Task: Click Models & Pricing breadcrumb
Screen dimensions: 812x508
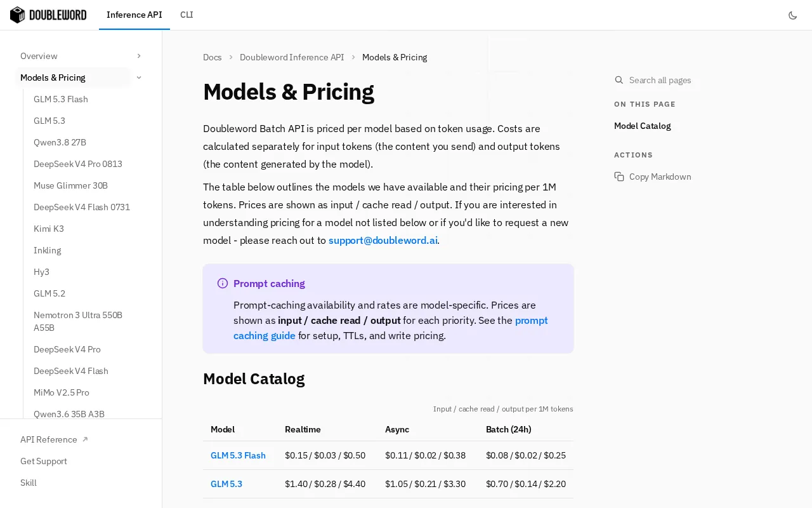Action: click(x=395, y=57)
